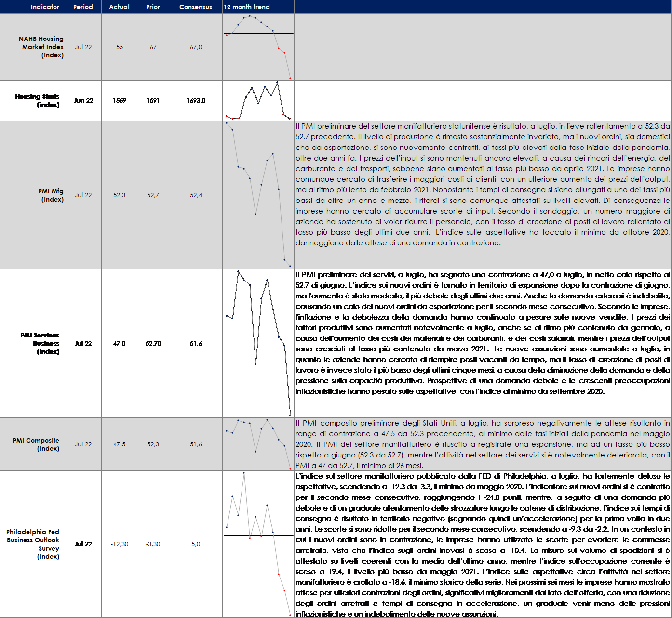Click the Consensus column header
Image resolution: width=672 pixels, height=618 pixels.
pos(196,7)
